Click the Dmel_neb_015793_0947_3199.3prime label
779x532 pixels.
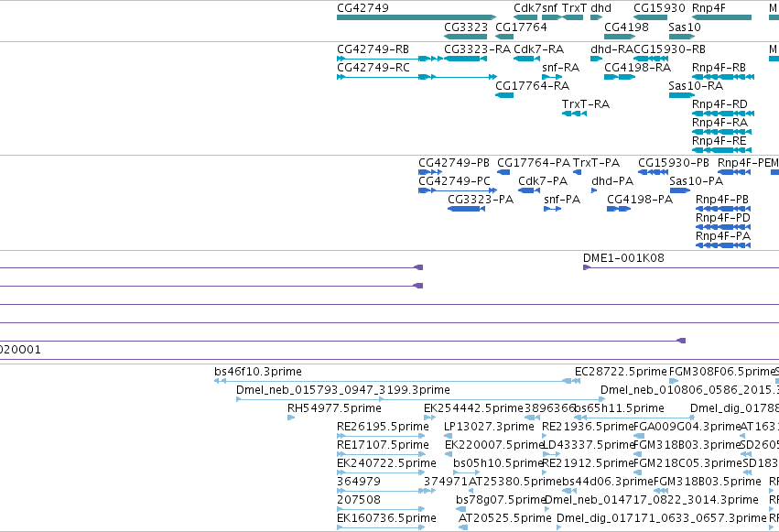(x=343, y=390)
